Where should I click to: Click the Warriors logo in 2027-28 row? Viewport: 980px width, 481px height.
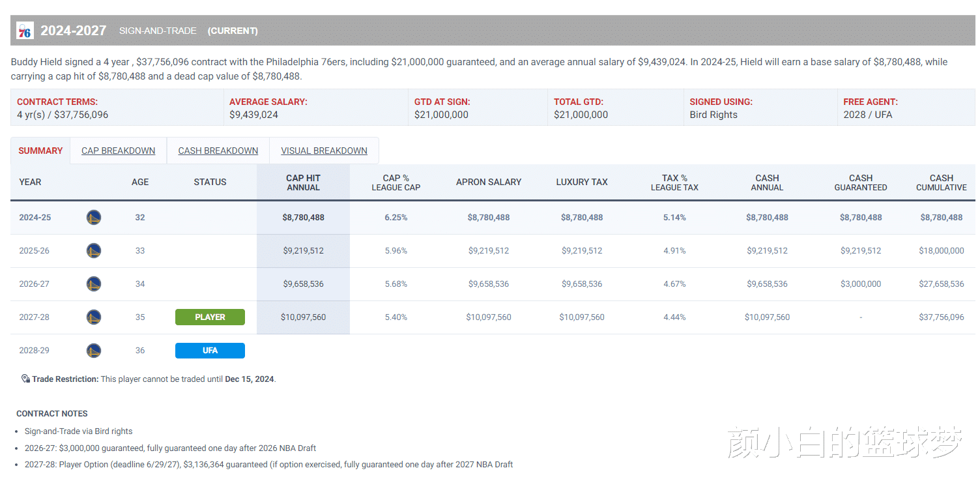94,317
